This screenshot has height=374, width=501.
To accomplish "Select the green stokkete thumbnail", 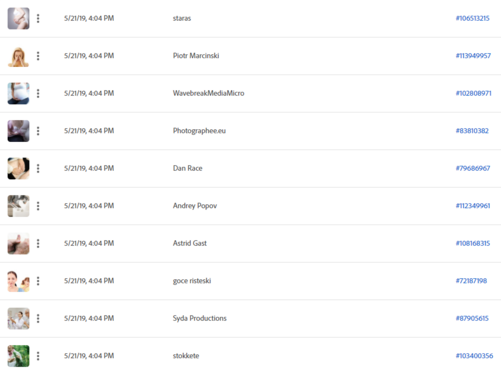I will [18, 356].
